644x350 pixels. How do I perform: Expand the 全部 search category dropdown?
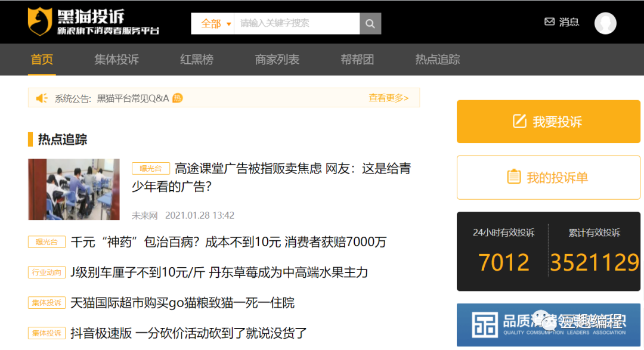point(213,23)
